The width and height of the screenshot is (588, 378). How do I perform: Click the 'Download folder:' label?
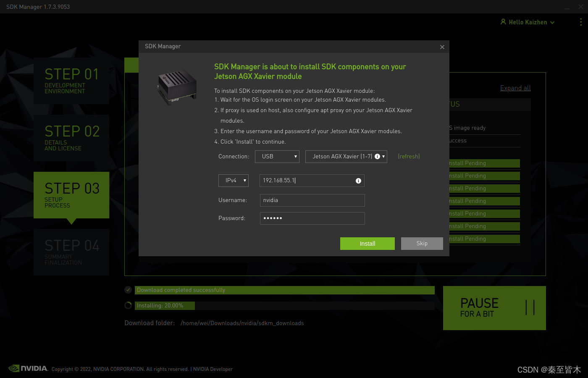pos(150,323)
